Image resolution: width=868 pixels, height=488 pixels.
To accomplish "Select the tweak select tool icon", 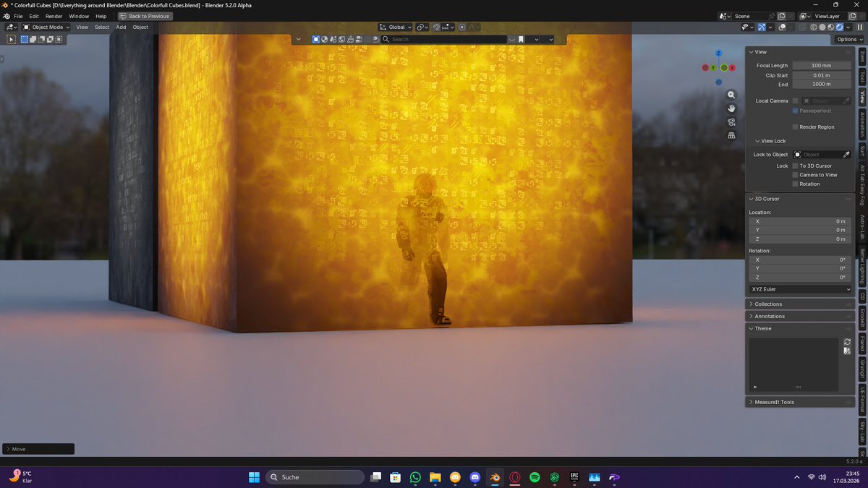I will coord(12,39).
